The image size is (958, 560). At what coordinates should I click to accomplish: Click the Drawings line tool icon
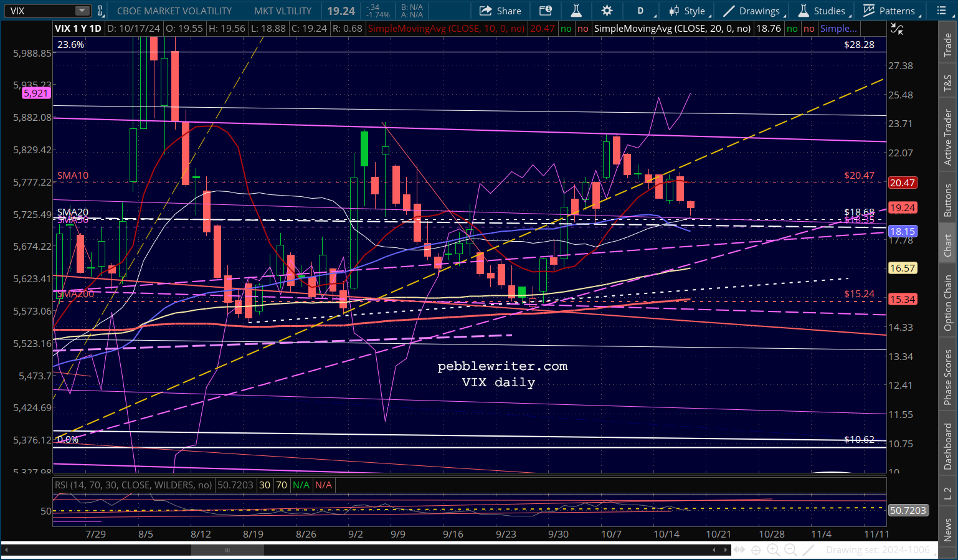pos(729,11)
